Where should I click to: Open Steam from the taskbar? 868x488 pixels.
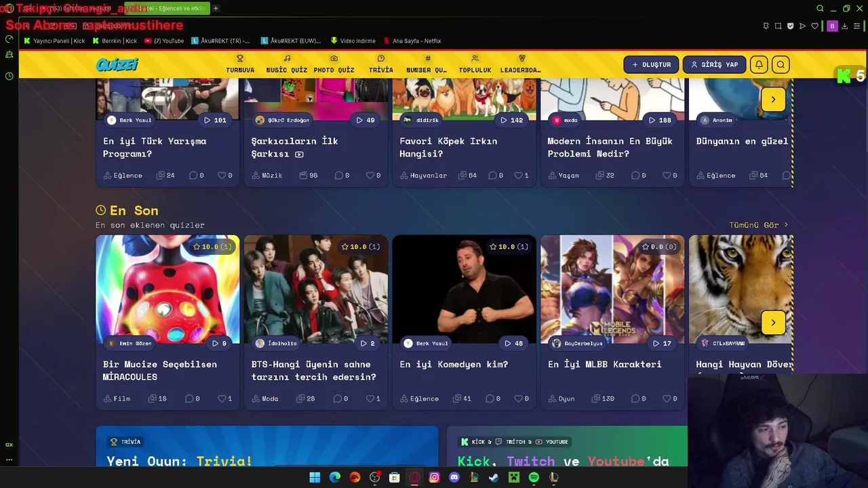(494, 477)
